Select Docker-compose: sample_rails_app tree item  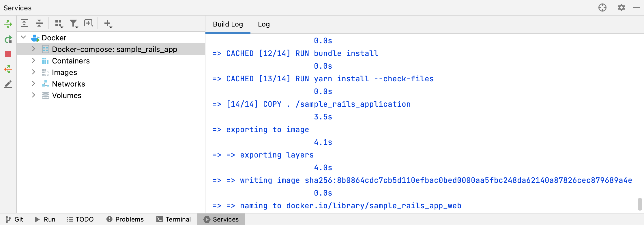point(114,49)
